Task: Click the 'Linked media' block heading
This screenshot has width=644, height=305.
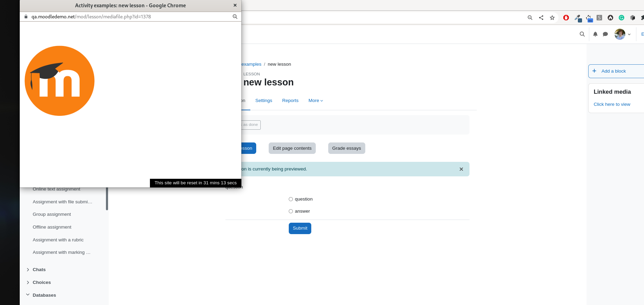Action: (612, 92)
